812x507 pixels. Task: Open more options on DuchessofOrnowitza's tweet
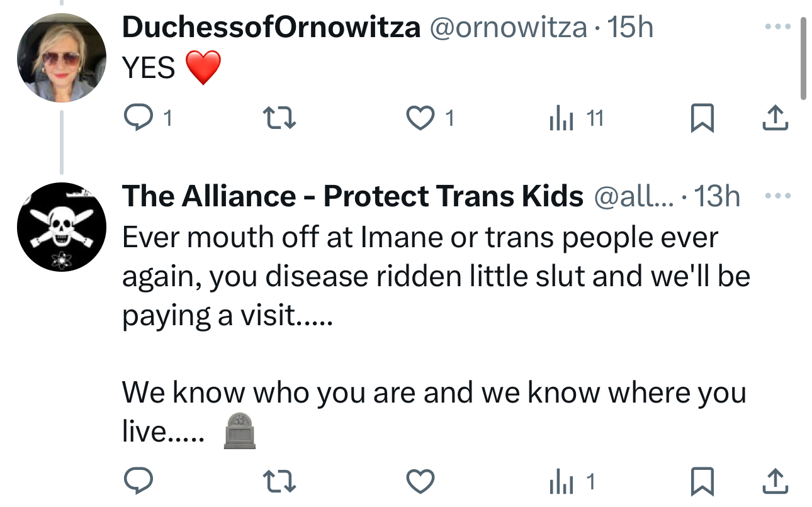click(x=776, y=28)
